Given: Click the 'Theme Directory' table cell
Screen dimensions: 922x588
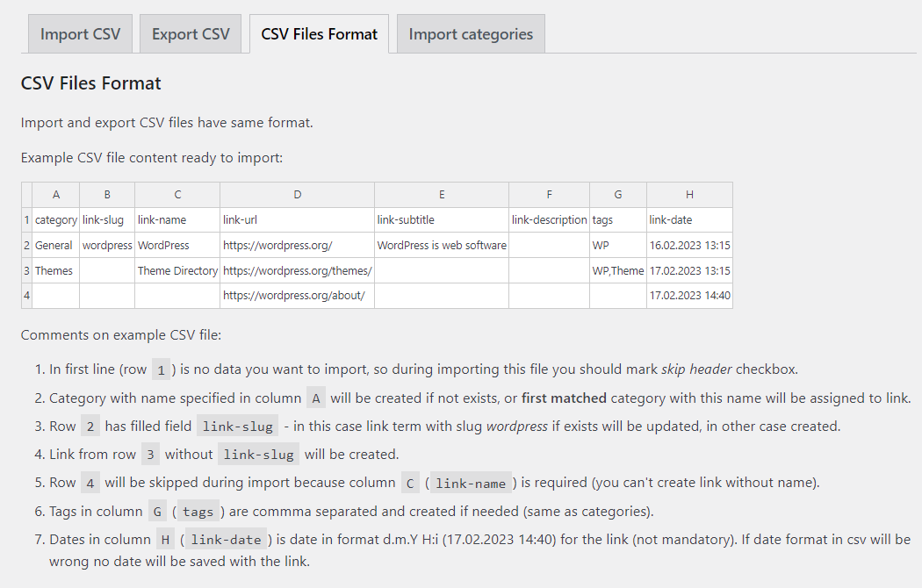Looking at the screenshot, I should (x=177, y=271).
